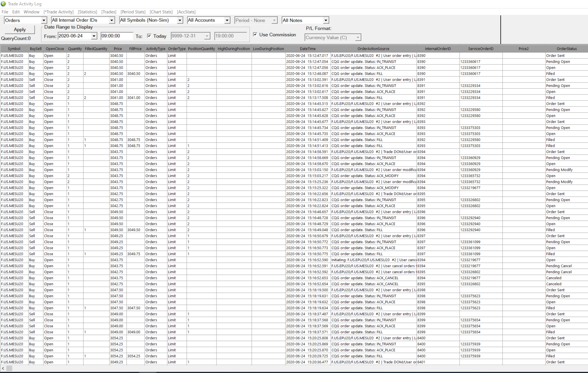588x373 pixels.
Task: Select the HighDuringPosition column header
Action: [234, 49]
